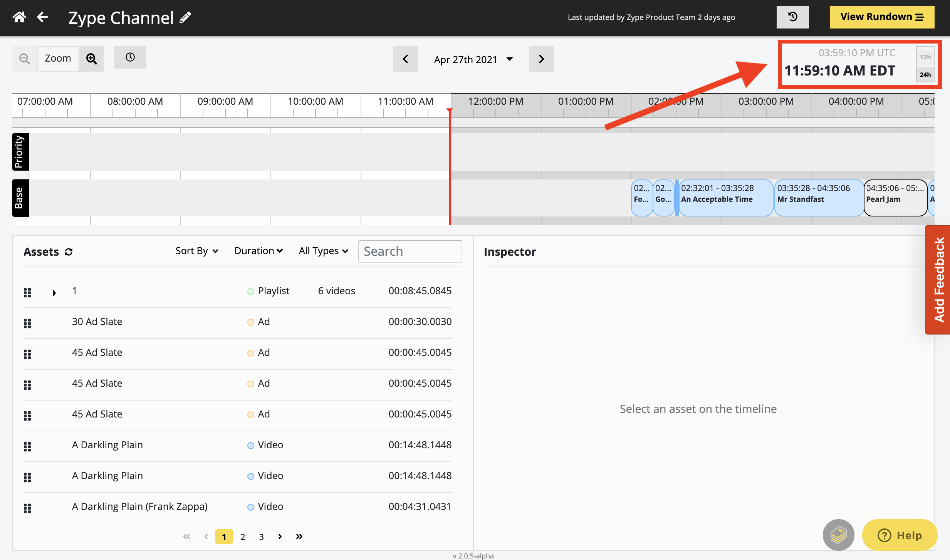
Task: Open View Rundown
Action: tap(882, 17)
